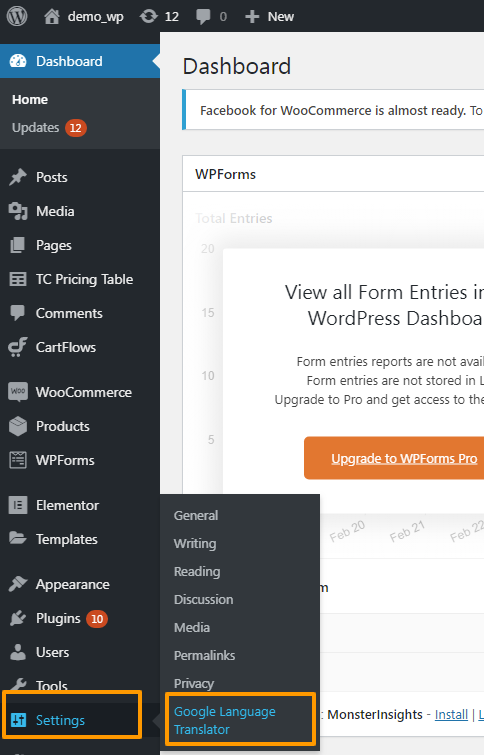Viewport: 484px width, 755px height.
Task: Open the Elementor menu
Action: tap(67, 505)
